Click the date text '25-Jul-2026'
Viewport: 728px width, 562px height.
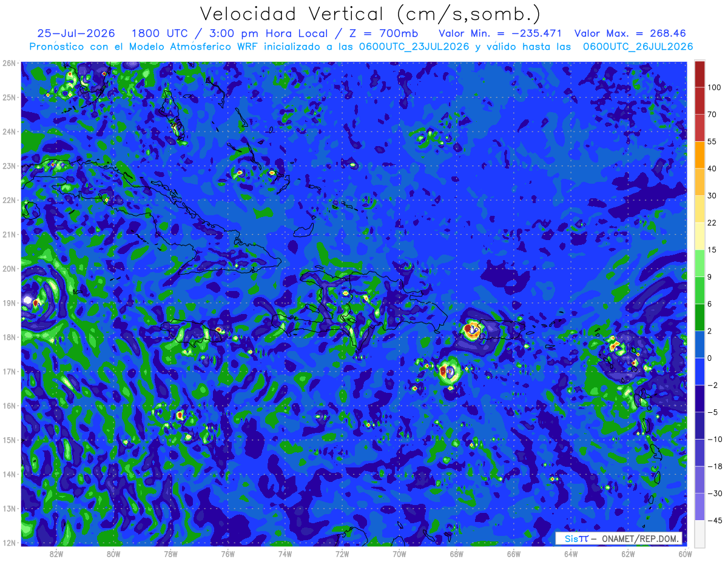pyautogui.click(x=75, y=33)
